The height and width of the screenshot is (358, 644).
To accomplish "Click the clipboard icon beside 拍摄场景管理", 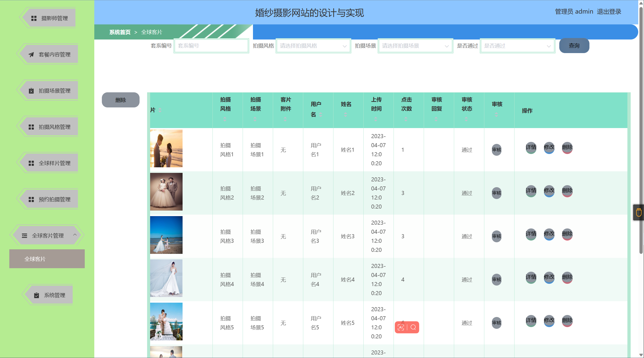I will (31, 91).
